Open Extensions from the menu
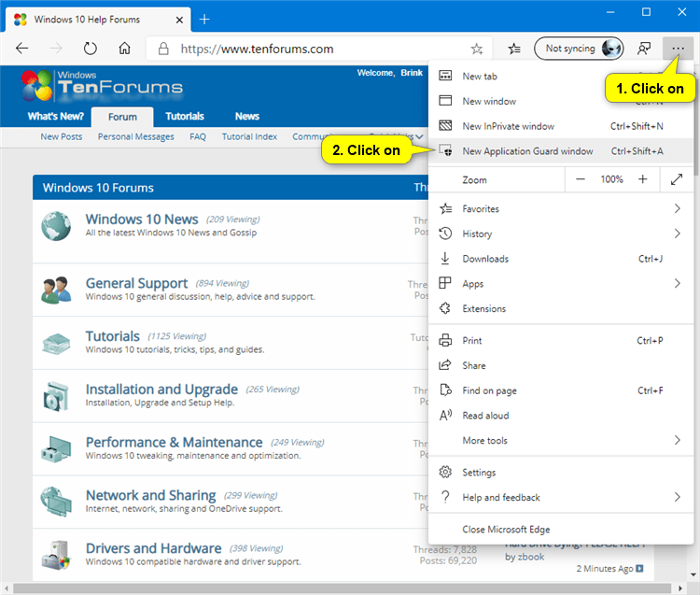Viewport: 700px width, 595px height. point(561,308)
